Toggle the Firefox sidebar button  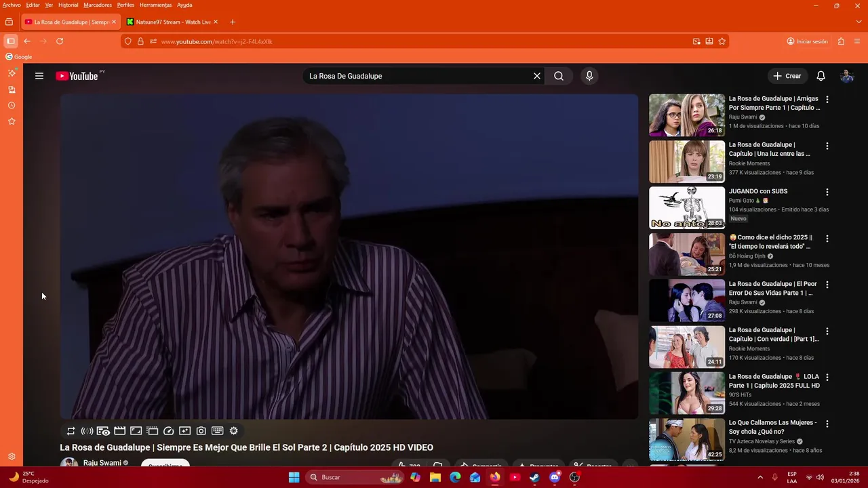11,41
